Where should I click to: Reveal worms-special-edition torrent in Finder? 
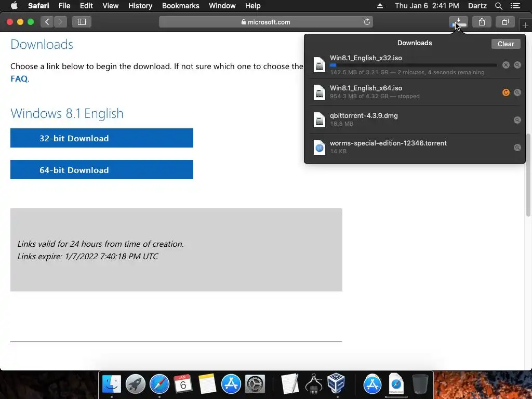517,147
